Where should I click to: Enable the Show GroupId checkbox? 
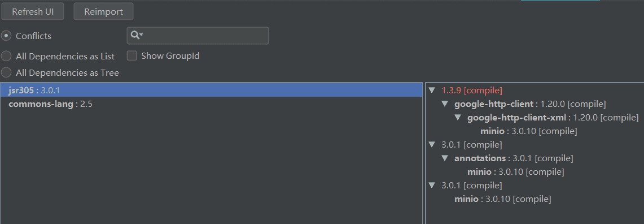click(x=132, y=55)
